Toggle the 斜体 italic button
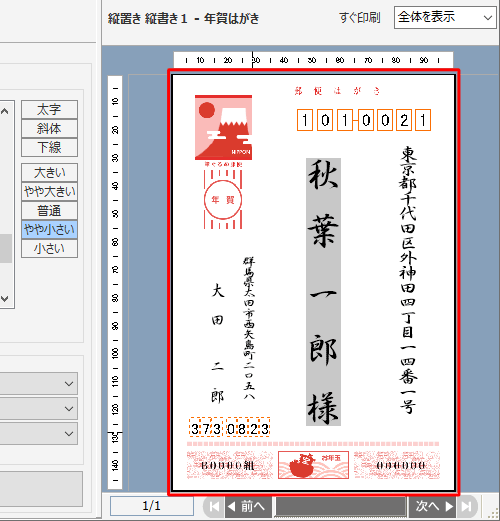Image resolution: width=500 pixels, height=521 pixels. (x=49, y=128)
